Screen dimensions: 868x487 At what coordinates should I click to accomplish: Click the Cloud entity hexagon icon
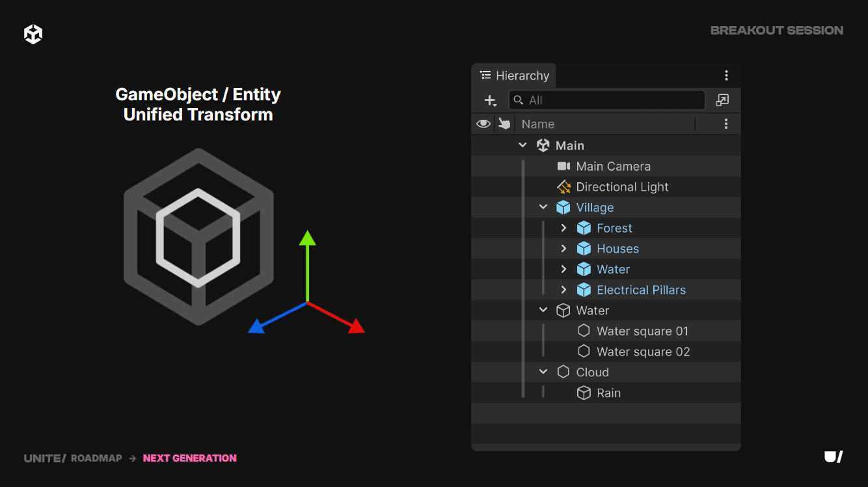(563, 372)
